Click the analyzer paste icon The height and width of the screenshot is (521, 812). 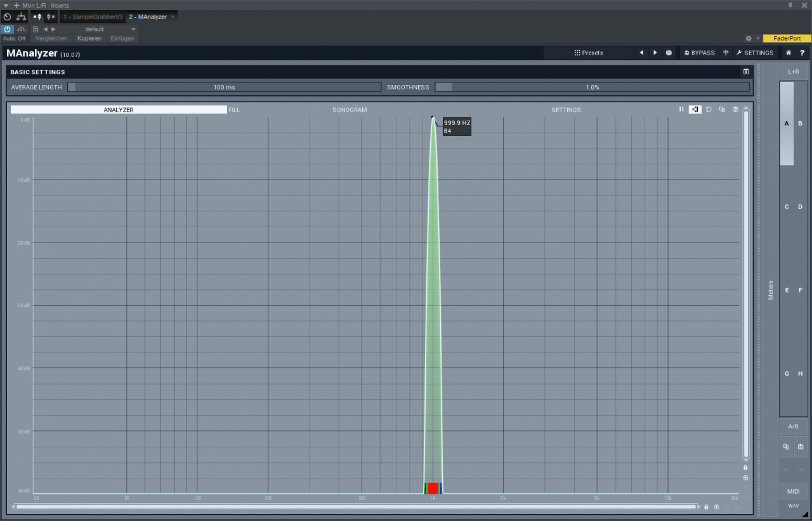point(735,109)
